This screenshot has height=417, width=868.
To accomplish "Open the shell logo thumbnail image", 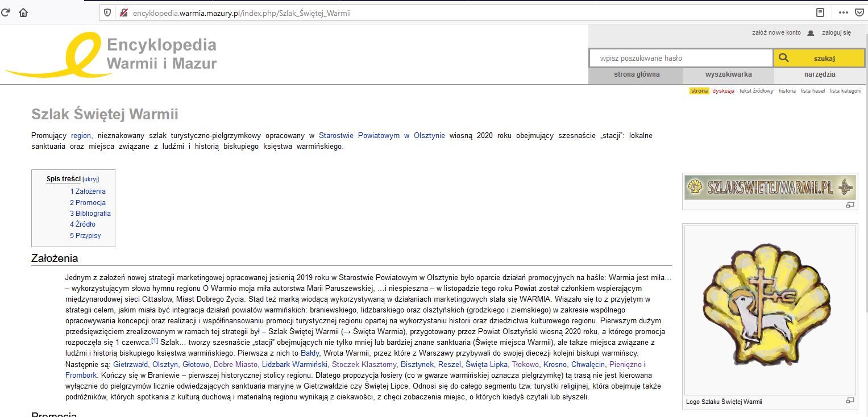I will point(770,310).
